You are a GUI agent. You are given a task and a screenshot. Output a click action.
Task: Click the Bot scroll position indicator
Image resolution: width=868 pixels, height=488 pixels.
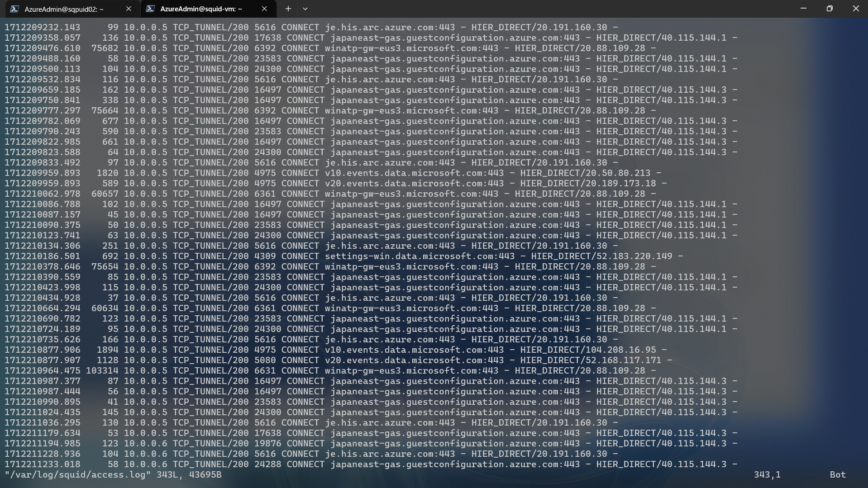click(x=838, y=475)
